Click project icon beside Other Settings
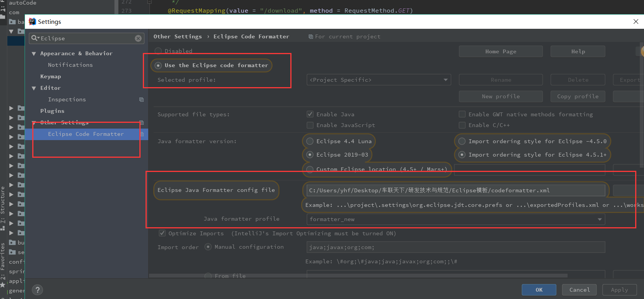 tap(141, 122)
